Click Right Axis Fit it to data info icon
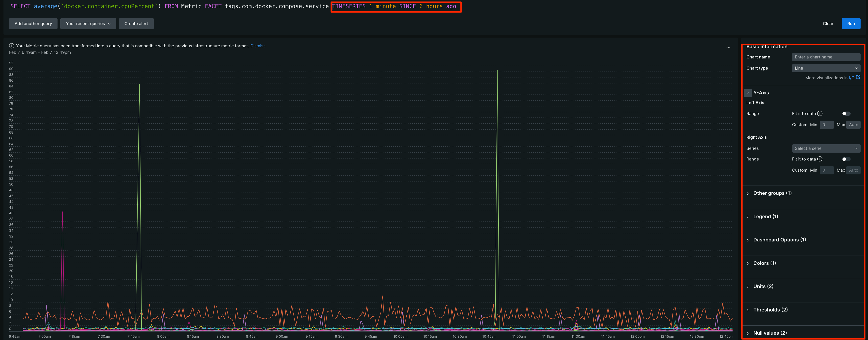The width and height of the screenshot is (868, 340). tap(820, 159)
